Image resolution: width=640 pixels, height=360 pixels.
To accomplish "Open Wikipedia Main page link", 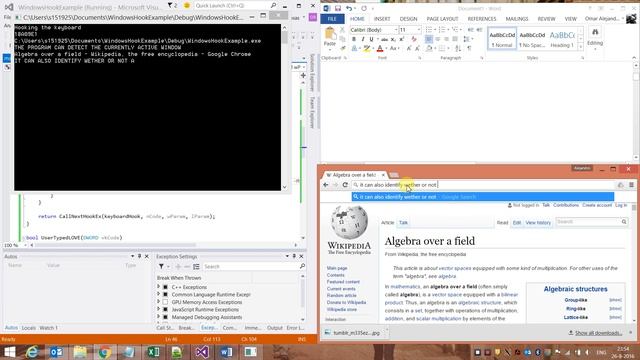I will [337, 268].
